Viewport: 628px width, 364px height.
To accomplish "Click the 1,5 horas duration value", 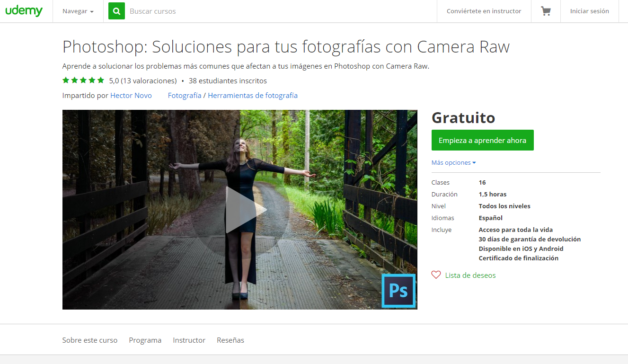I will (x=493, y=194).
